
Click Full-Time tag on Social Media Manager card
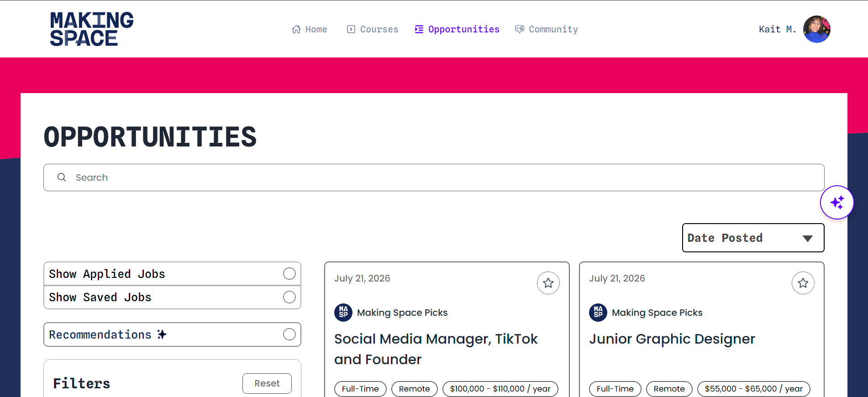[360, 389]
